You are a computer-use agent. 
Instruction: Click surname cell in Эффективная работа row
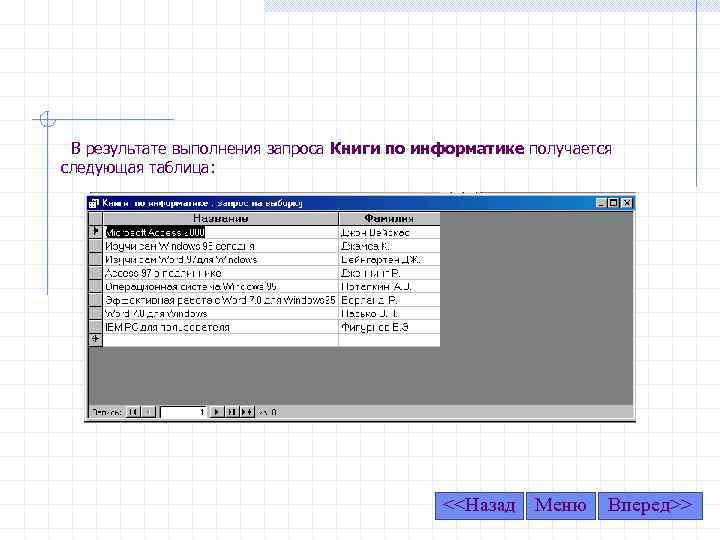(389, 300)
